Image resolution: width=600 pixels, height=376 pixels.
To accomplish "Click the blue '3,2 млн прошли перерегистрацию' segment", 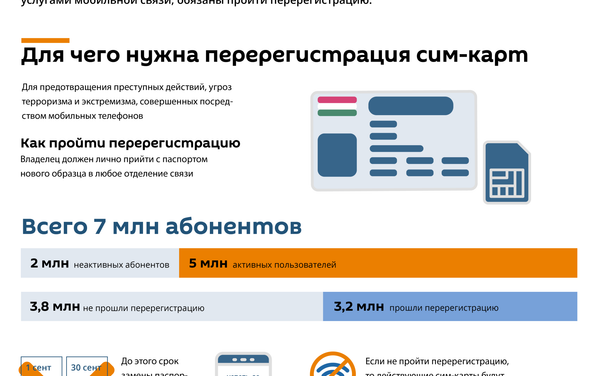I will pyautogui.click(x=450, y=307).
